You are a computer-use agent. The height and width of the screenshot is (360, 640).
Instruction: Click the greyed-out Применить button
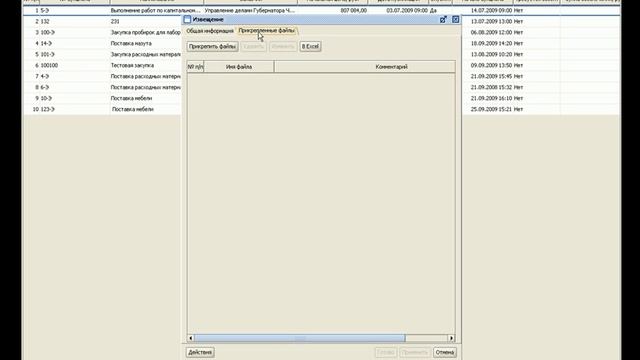[414, 352]
